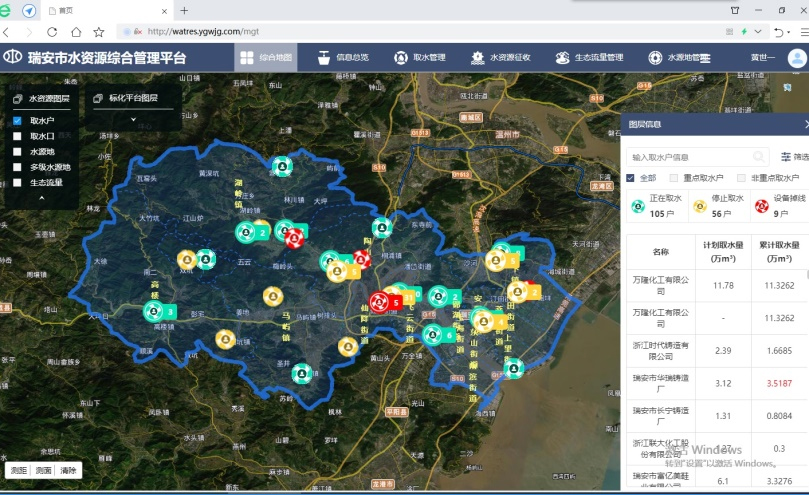Click the user avatar icon
Image resolution: width=809 pixels, height=495 pixels.
(x=797, y=58)
